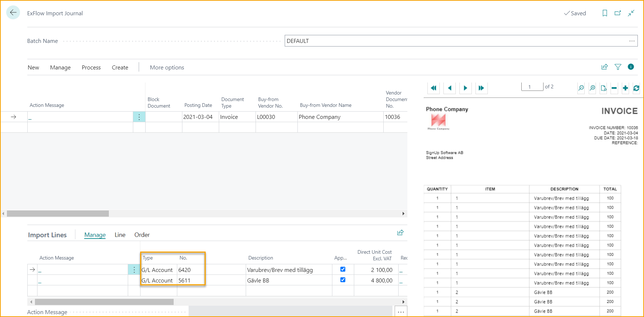Screen dimensions: 644x317
Task: Select the Order tab in Import Lines
Action: pyautogui.click(x=142, y=235)
